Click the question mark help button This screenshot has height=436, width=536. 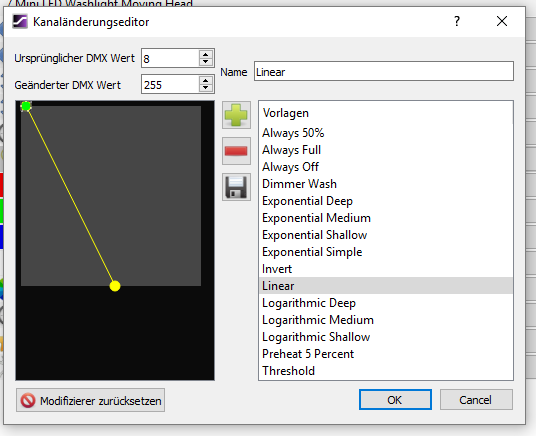click(x=457, y=21)
